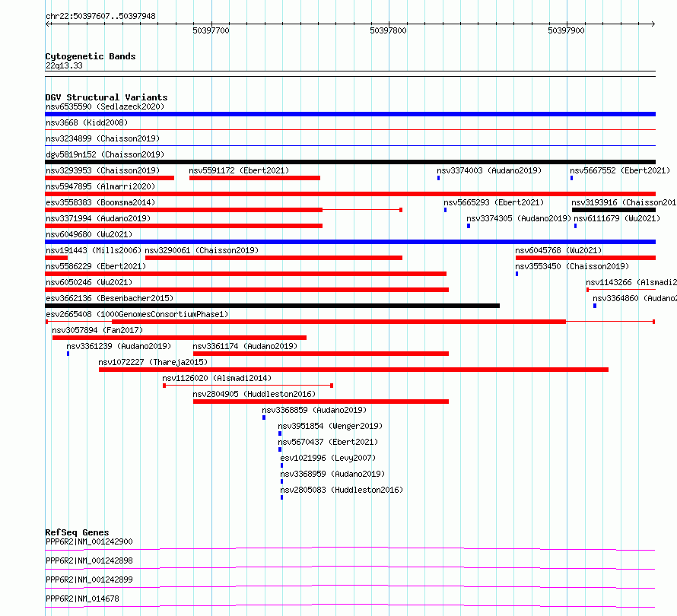Image resolution: width=677 pixels, height=616 pixels.
Task: Click the black bar under esv3662136
Action: pos(272,306)
